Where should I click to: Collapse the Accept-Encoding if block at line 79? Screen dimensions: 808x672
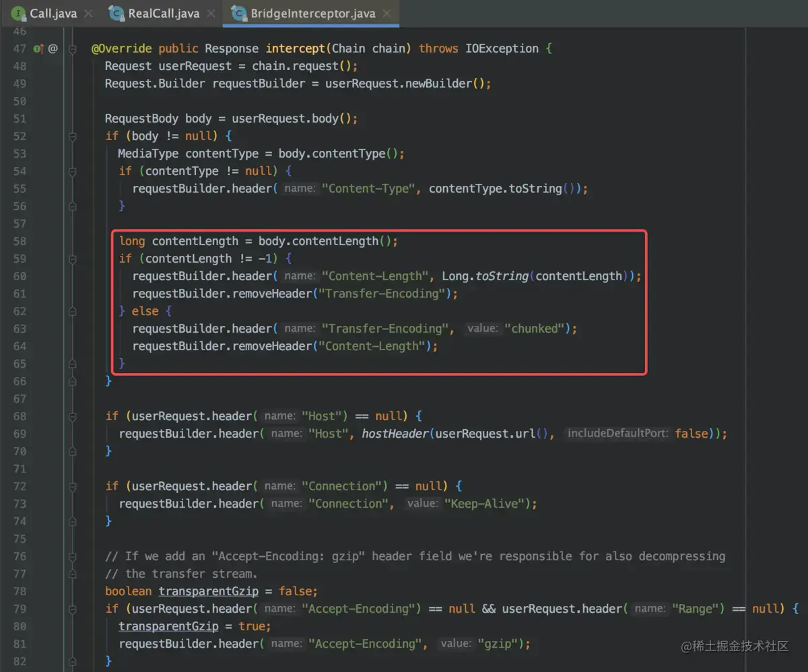[x=72, y=609]
